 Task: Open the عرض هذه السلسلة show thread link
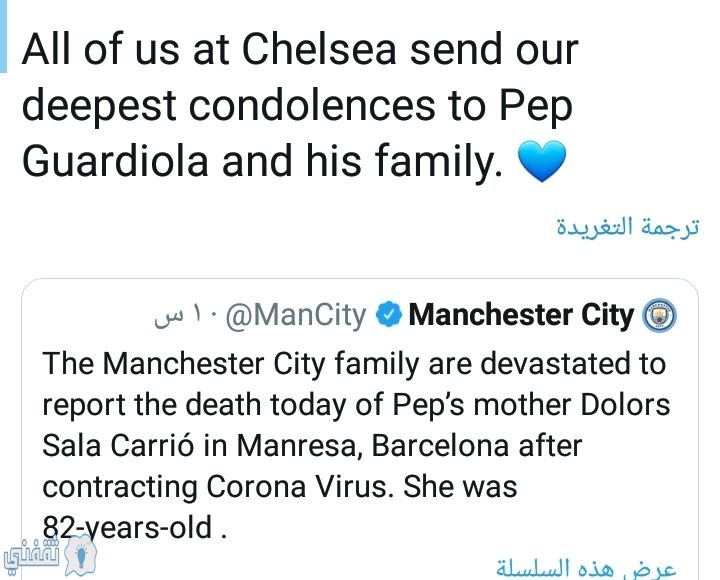click(x=586, y=569)
